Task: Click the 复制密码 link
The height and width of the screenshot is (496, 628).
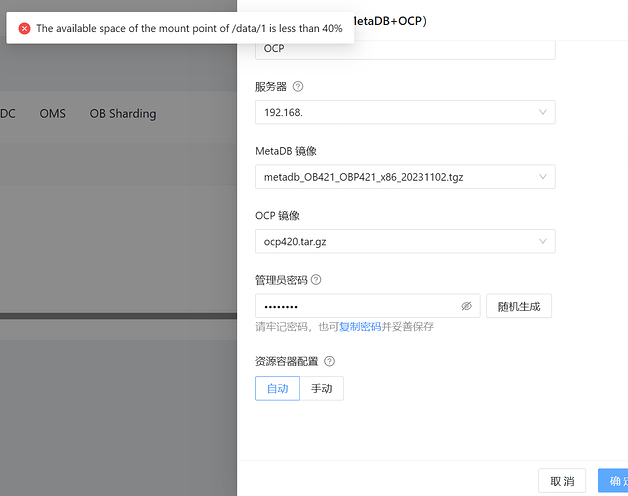Action: click(360, 327)
